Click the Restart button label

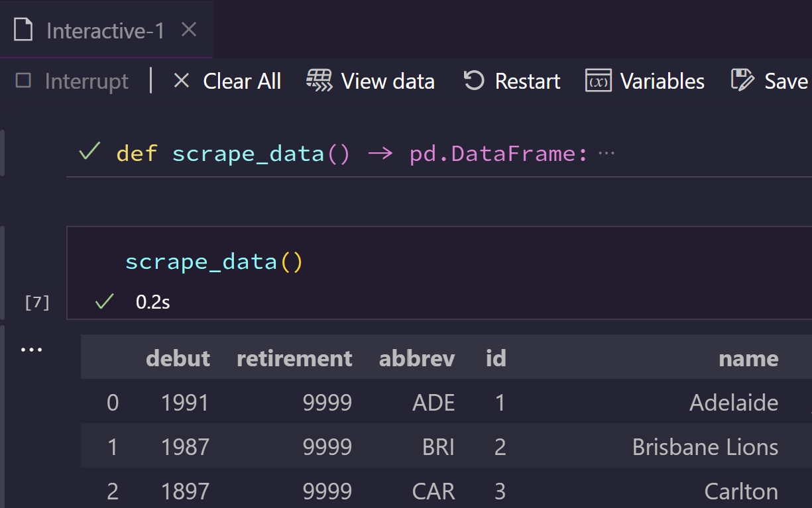click(x=528, y=81)
